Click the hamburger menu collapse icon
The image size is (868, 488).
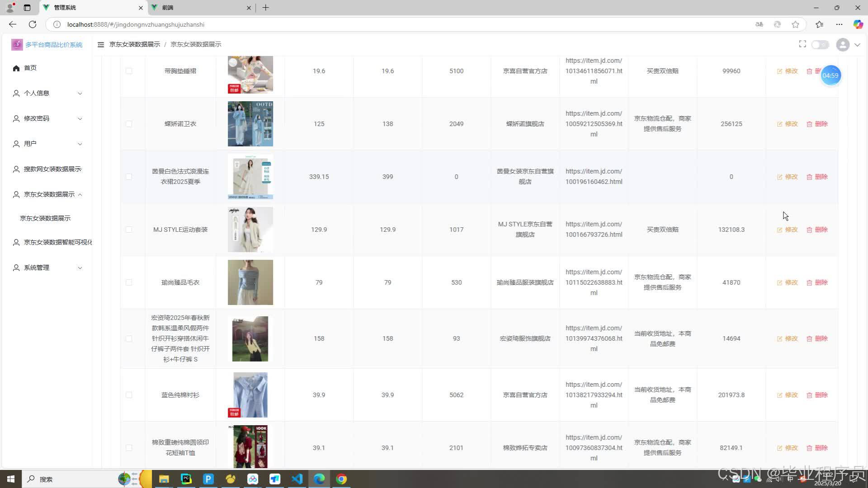[101, 44]
